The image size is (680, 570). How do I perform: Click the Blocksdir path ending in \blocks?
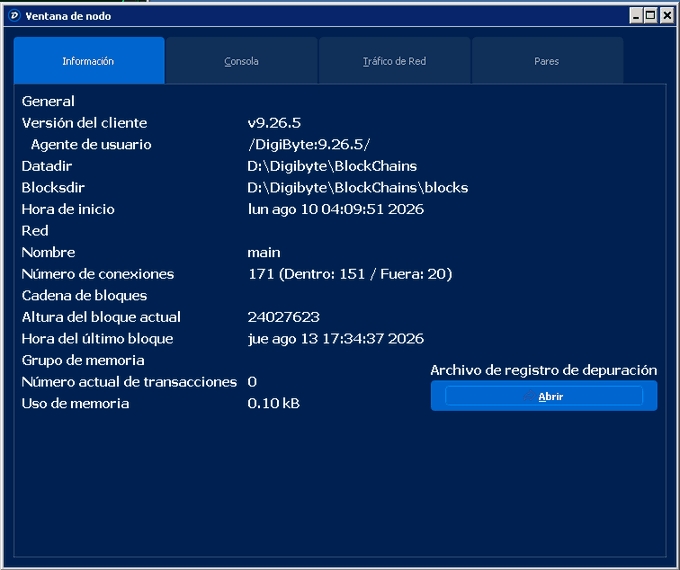[358, 187]
